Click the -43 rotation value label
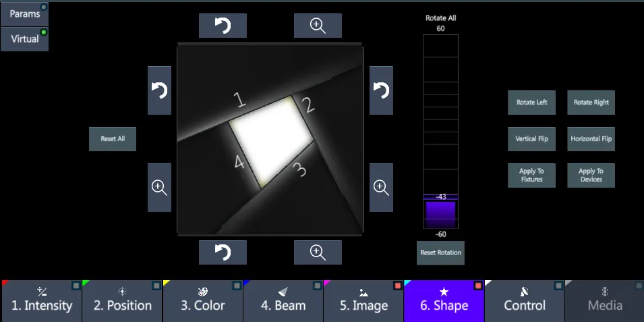The width and height of the screenshot is (644, 322). point(441,197)
